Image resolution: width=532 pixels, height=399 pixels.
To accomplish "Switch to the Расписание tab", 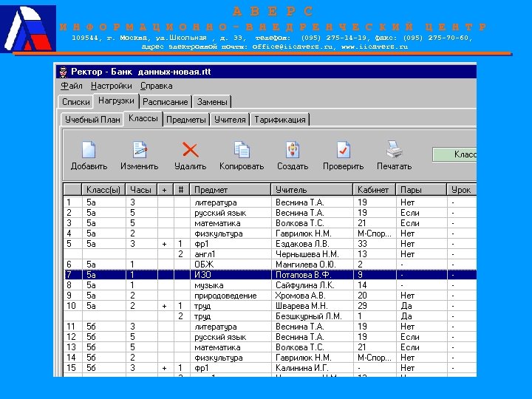I will point(166,102).
